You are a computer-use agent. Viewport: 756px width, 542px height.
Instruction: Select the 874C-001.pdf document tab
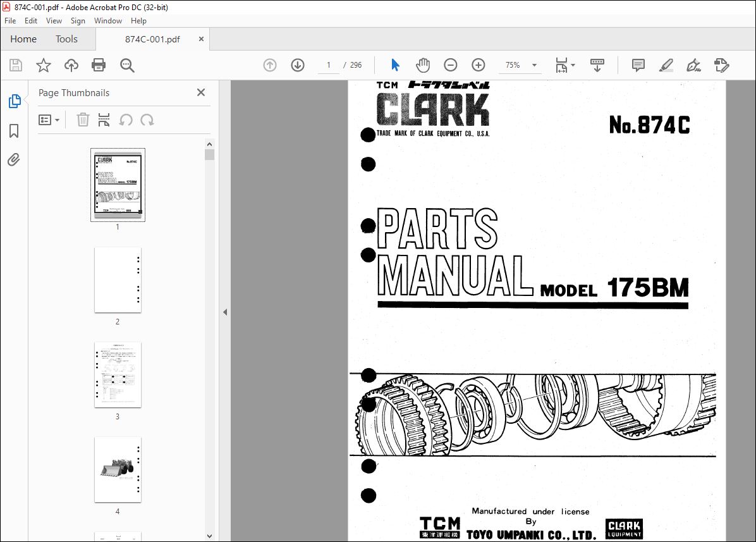[x=152, y=39]
